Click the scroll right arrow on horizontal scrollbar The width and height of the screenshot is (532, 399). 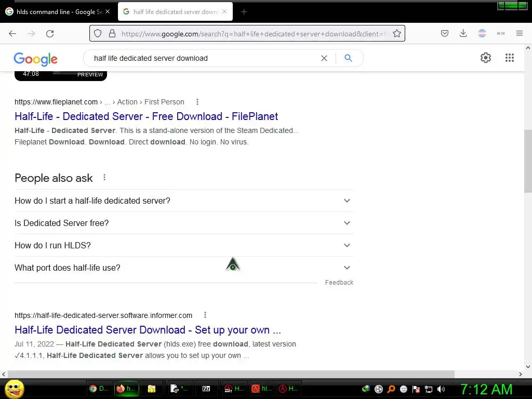(521, 374)
